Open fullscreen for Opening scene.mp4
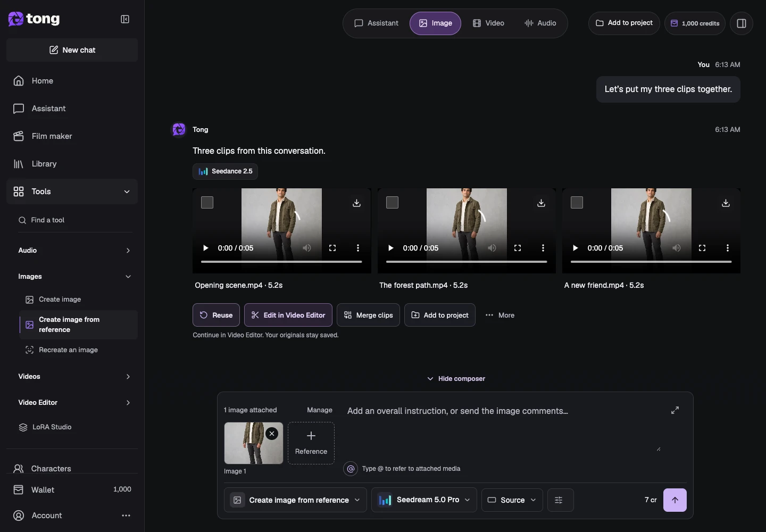 (332, 248)
